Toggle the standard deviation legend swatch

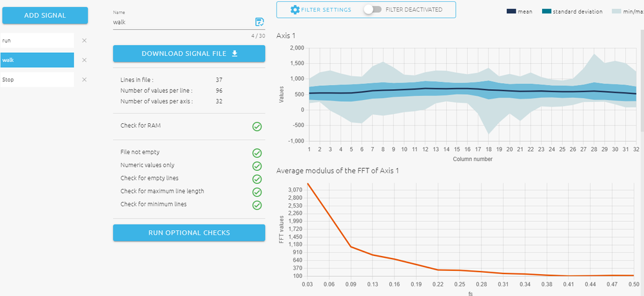tap(547, 12)
